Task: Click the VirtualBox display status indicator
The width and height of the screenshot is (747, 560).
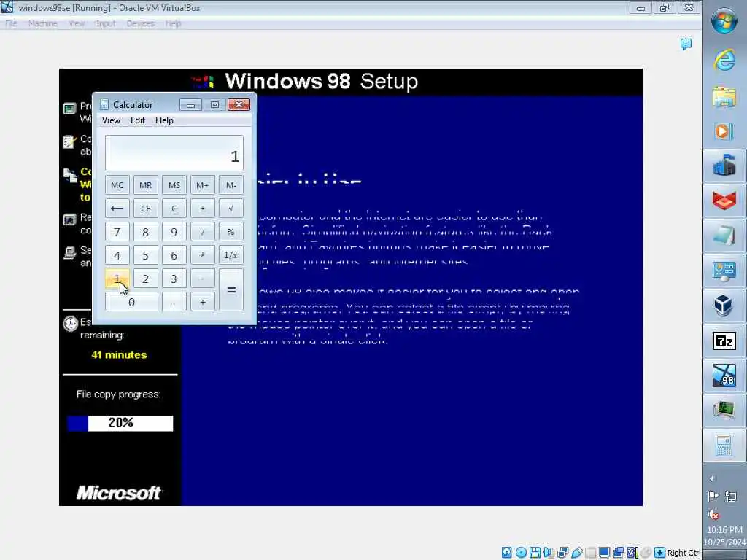Action: point(605,553)
